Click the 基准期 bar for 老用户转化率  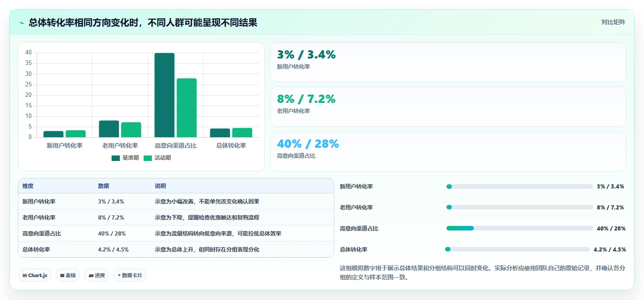(109, 129)
